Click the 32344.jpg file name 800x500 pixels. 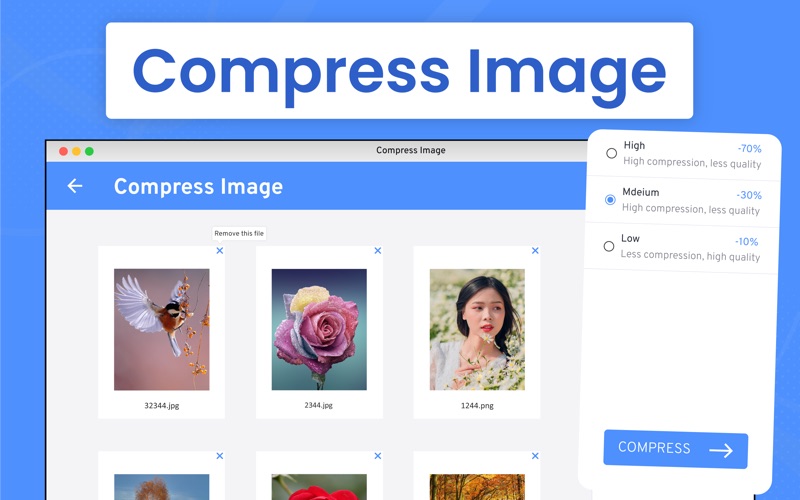pyautogui.click(x=162, y=406)
